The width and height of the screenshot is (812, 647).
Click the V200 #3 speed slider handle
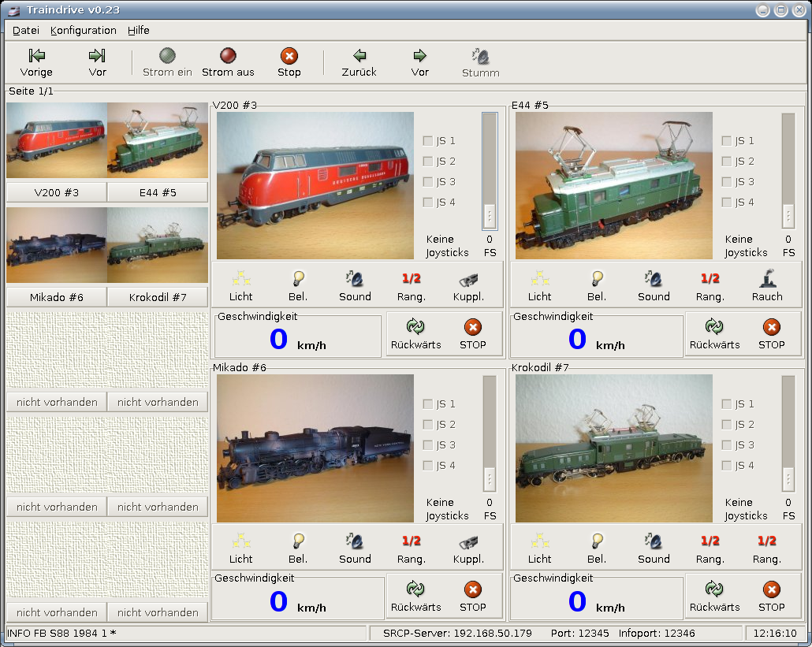pyautogui.click(x=490, y=215)
